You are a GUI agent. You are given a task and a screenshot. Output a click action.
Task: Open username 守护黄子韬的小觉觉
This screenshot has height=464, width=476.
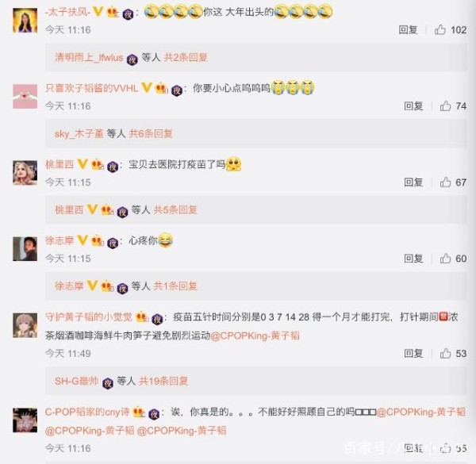[89, 316]
